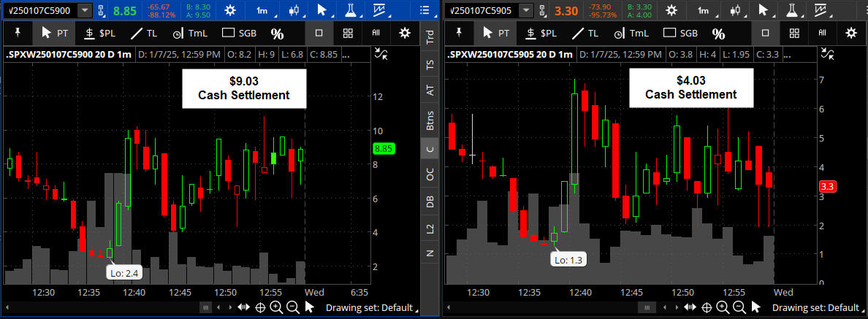
Task: Open the Trd tab in the side panel
Action: pyautogui.click(x=430, y=37)
